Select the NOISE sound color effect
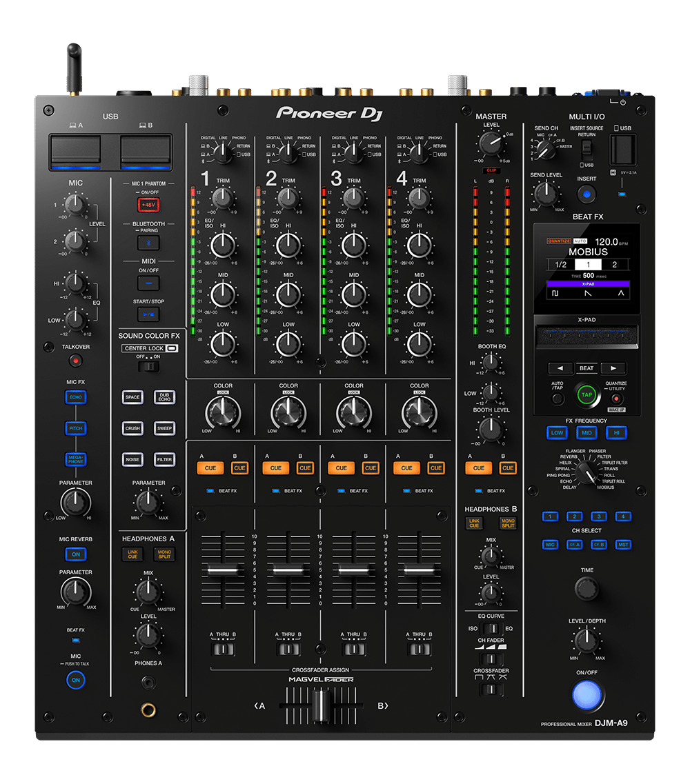The image size is (690, 784). click(x=132, y=459)
